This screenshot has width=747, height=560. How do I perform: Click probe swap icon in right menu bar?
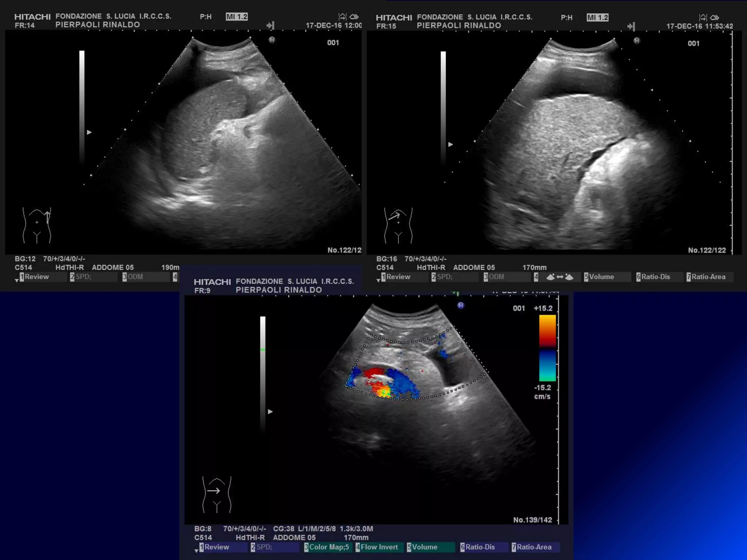pyautogui.click(x=560, y=277)
